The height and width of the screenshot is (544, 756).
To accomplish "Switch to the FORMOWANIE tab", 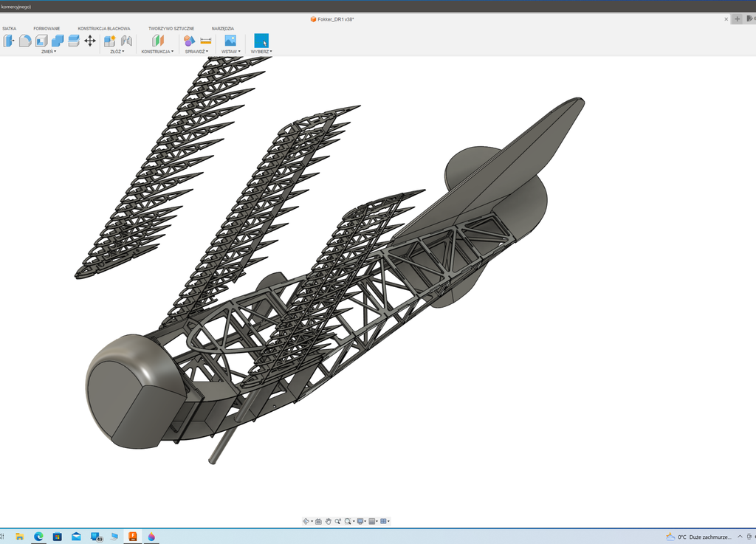I will (47, 29).
